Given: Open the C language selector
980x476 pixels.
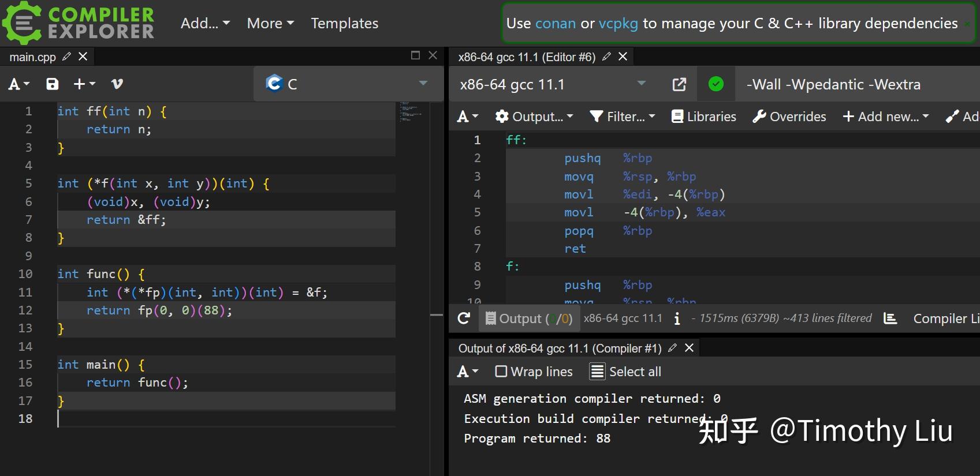Looking at the screenshot, I should (x=348, y=84).
